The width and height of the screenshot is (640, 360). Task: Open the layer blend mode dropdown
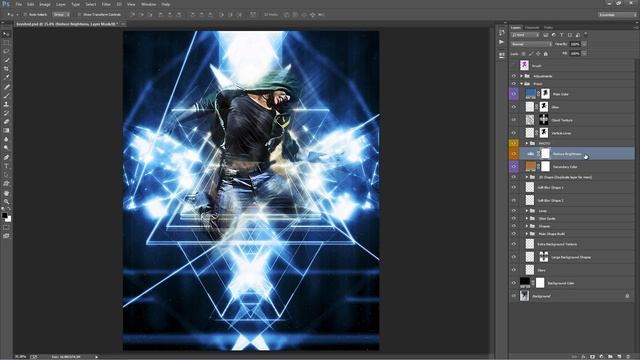[x=531, y=44]
